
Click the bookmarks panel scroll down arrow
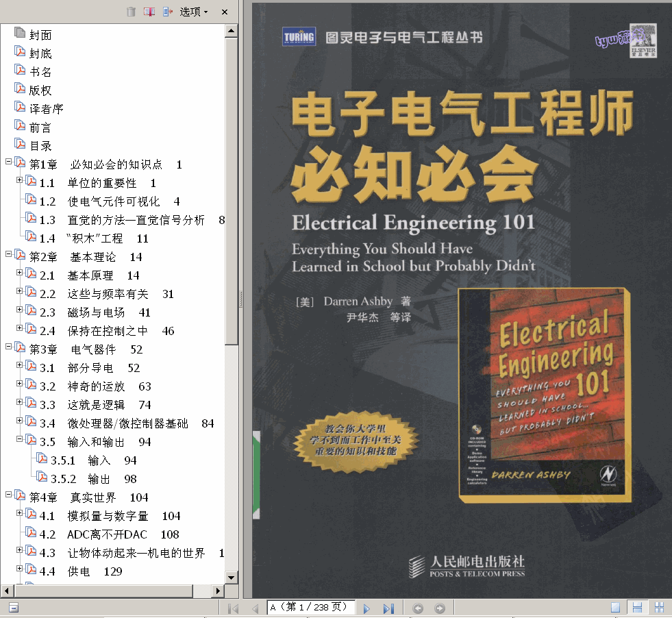pos(232,578)
